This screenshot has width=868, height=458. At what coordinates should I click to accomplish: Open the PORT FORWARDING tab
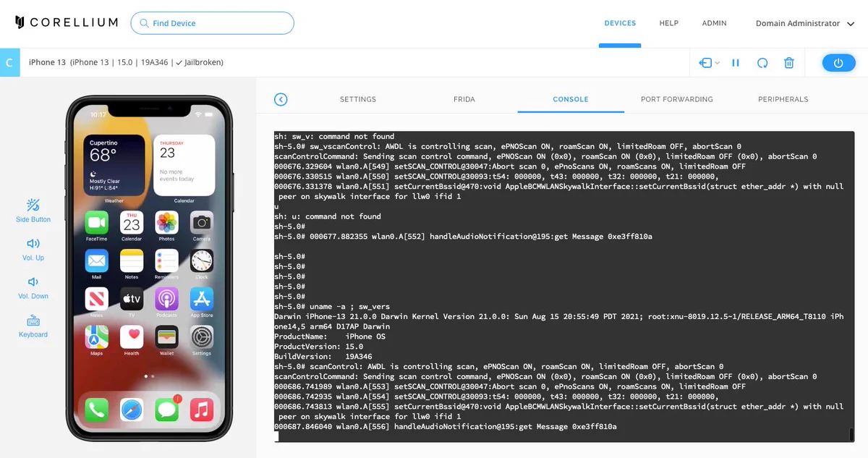coord(677,99)
